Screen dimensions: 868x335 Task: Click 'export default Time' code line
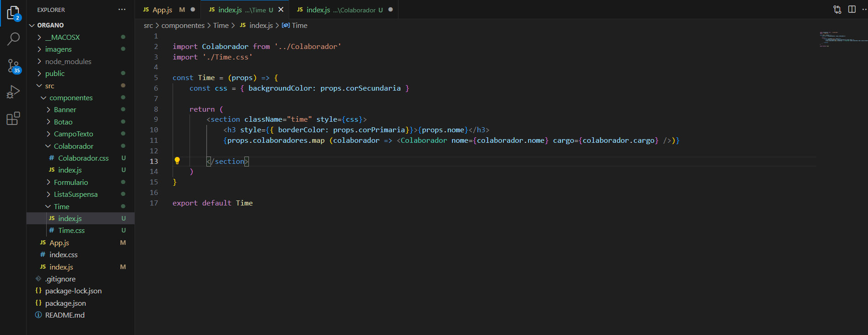pyautogui.click(x=213, y=203)
